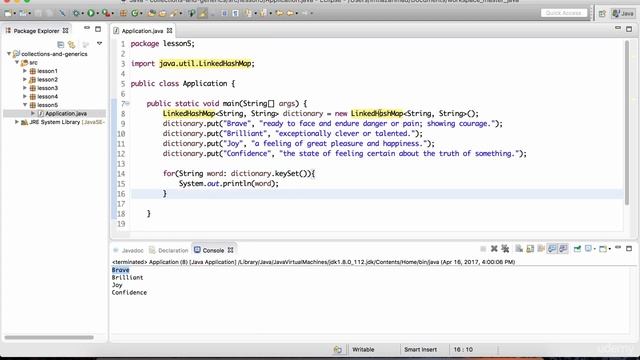Switch to the Java perspective button
This screenshot has width=640, height=360.
pos(623,13)
